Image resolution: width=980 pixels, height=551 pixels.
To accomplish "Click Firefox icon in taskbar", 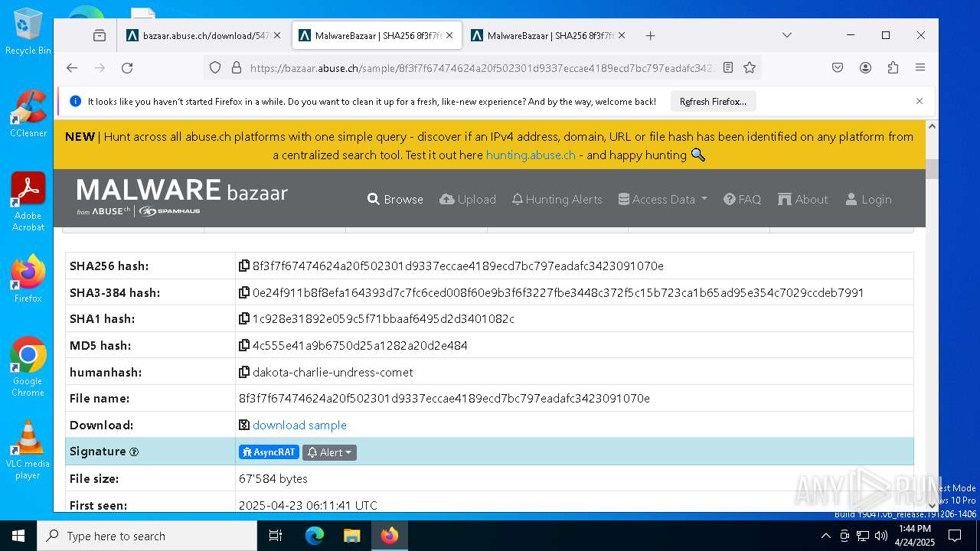I will (390, 536).
